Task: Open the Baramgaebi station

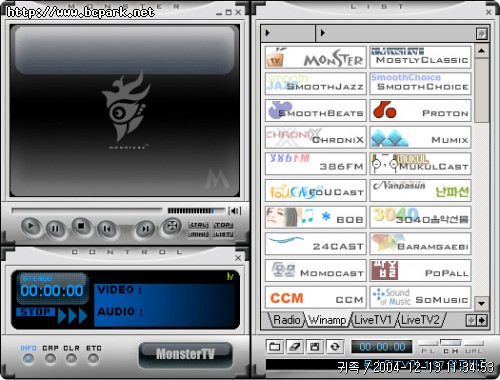Action: pos(420,244)
